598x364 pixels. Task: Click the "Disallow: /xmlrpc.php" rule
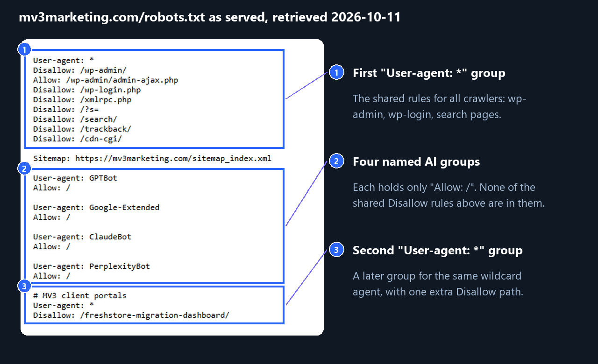tap(82, 99)
